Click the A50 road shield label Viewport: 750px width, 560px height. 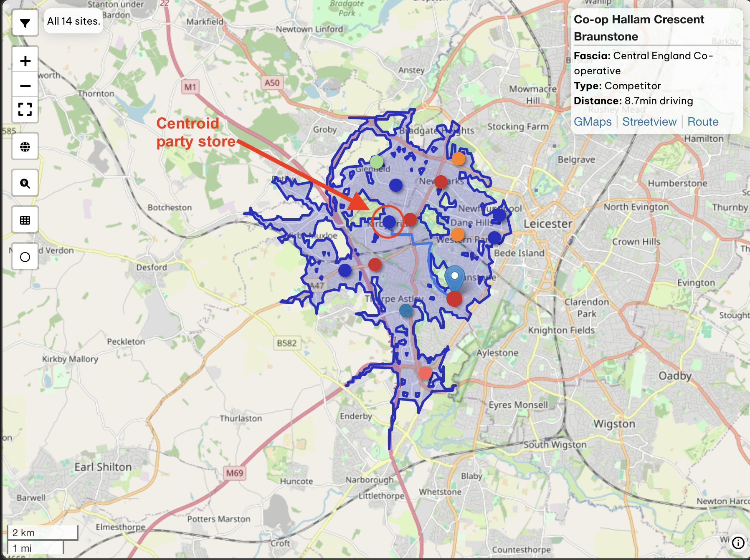tap(272, 83)
